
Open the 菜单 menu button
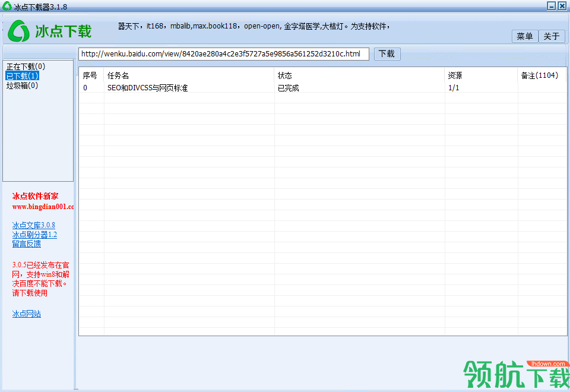pyautogui.click(x=524, y=36)
